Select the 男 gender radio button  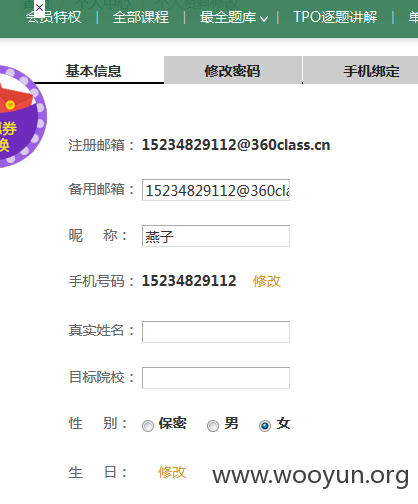click(213, 426)
